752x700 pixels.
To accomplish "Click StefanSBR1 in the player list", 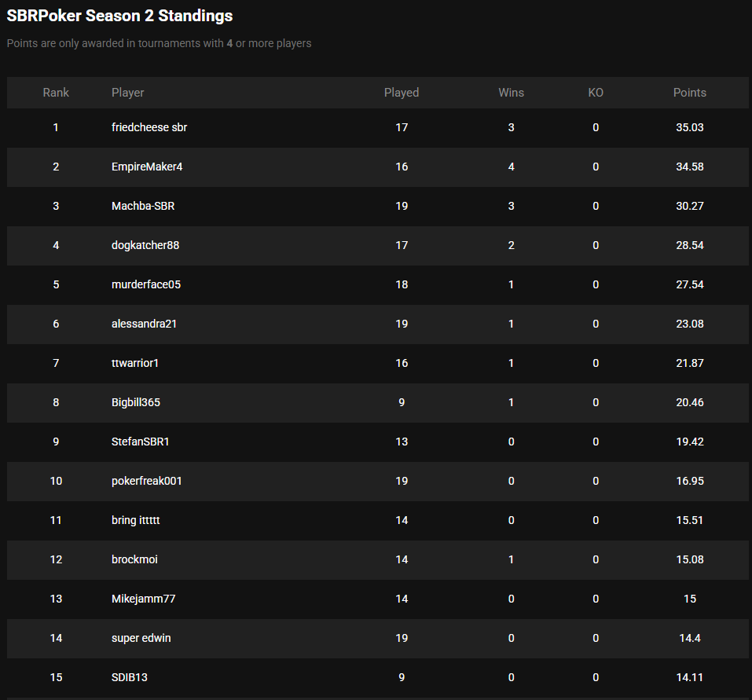I will (x=141, y=442).
